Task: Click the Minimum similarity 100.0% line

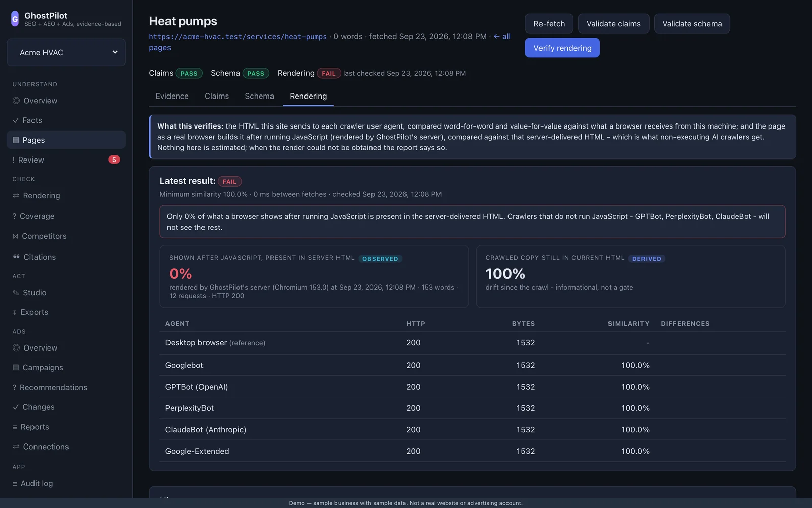Action: pyautogui.click(x=300, y=194)
